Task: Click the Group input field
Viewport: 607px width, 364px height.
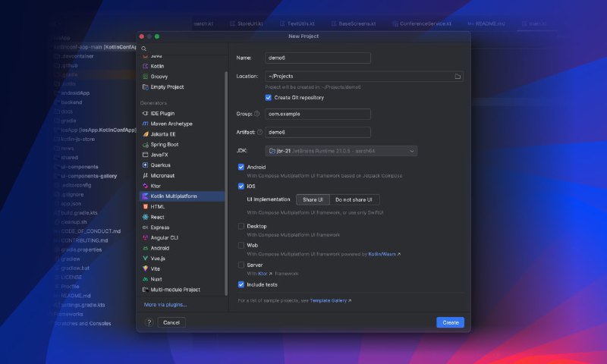Action: [x=318, y=114]
